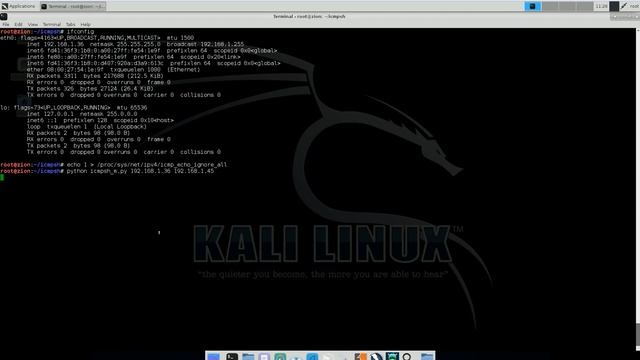Click the pen icon beside the root label
The height and width of the screenshot is (360, 640).
point(624,6)
